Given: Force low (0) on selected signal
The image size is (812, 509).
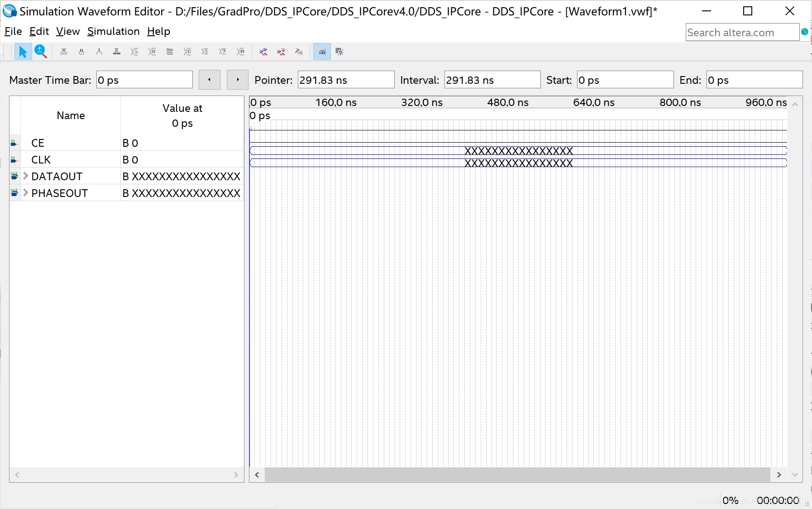Looking at the screenshot, I should [x=81, y=52].
